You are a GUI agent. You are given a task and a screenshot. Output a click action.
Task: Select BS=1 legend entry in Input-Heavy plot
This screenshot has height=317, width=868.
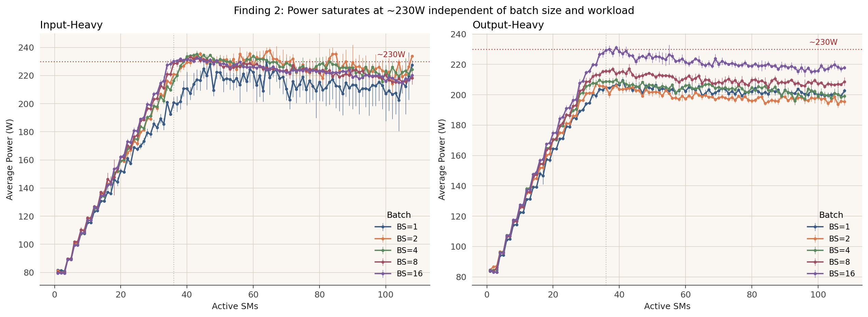(x=396, y=227)
